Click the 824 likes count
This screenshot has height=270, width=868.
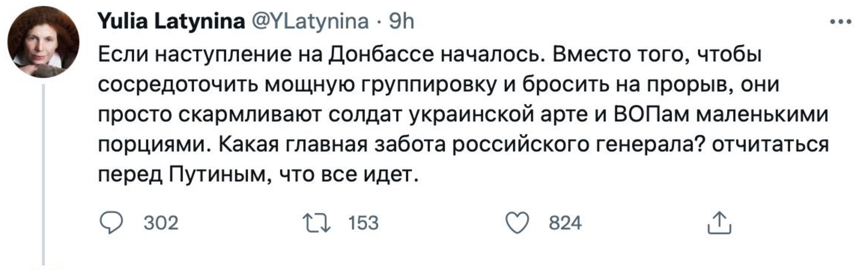point(565,223)
